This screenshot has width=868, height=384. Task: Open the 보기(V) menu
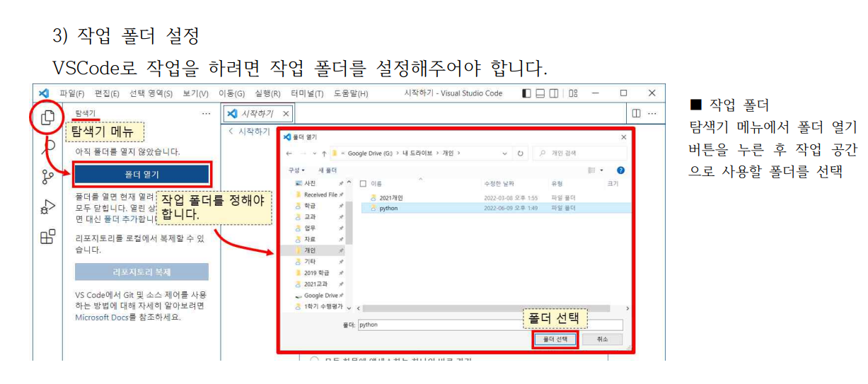pyautogui.click(x=195, y=93)
